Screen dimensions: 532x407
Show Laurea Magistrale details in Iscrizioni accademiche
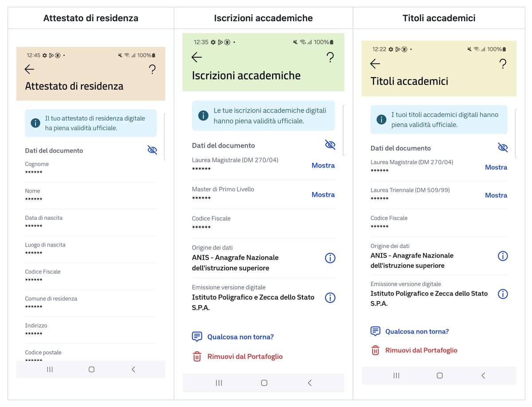tap(323, 165)
